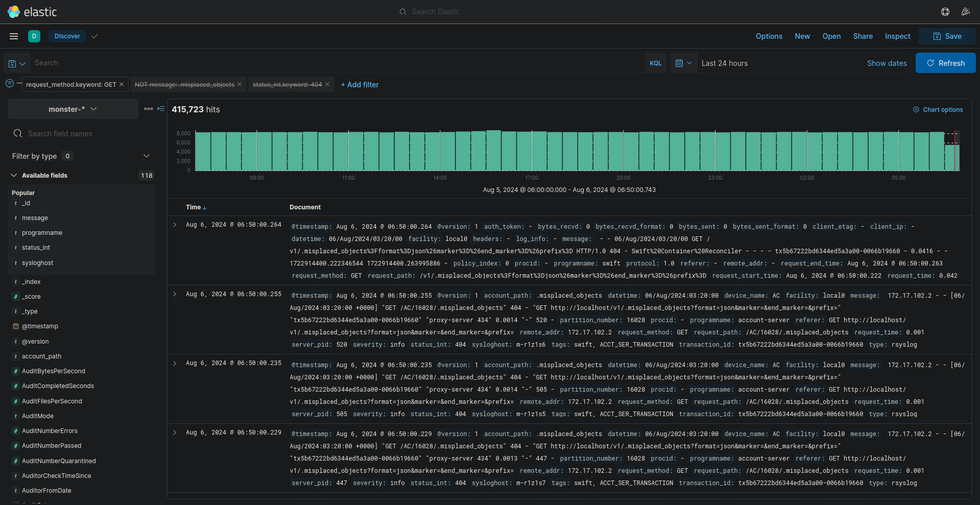Open the newsfeed icon in header
Viewport: 980px width, 505px height.
click(965, 12)
